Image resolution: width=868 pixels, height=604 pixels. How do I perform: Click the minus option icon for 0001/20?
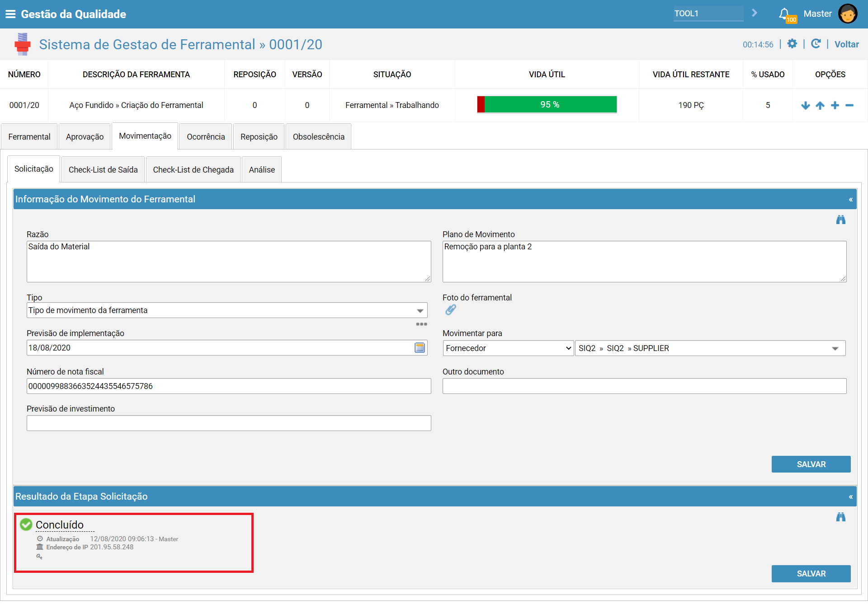[x=849, y=105]
